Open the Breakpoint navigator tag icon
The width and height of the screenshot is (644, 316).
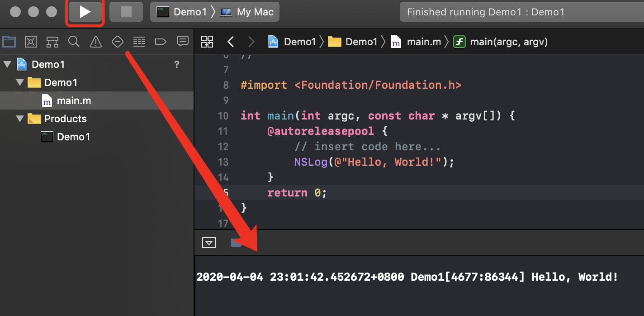click(161, 42)
